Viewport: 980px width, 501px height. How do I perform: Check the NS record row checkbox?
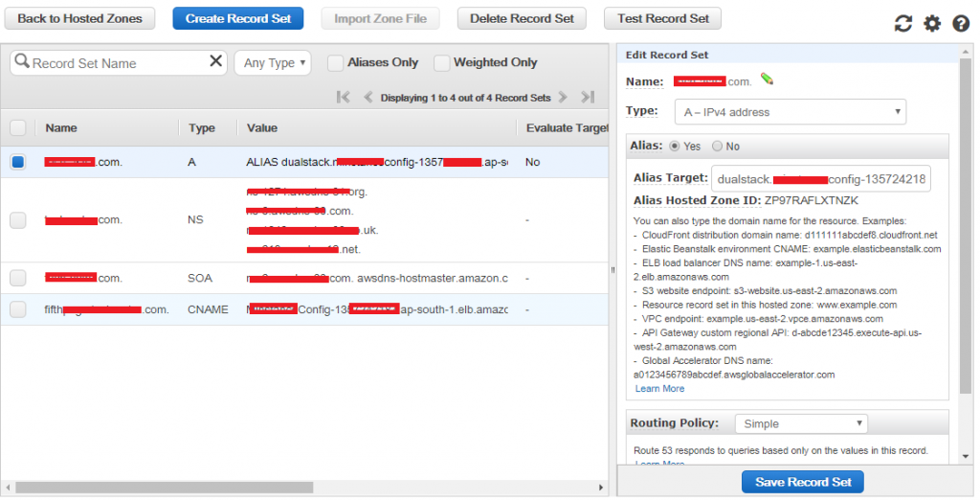[x=18, y=220]
